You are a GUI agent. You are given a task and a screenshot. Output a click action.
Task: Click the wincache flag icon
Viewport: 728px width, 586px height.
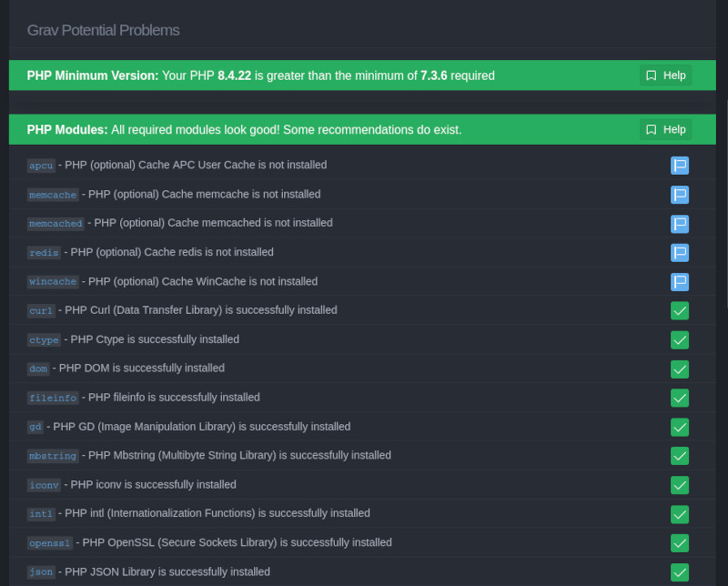point(679,282)
